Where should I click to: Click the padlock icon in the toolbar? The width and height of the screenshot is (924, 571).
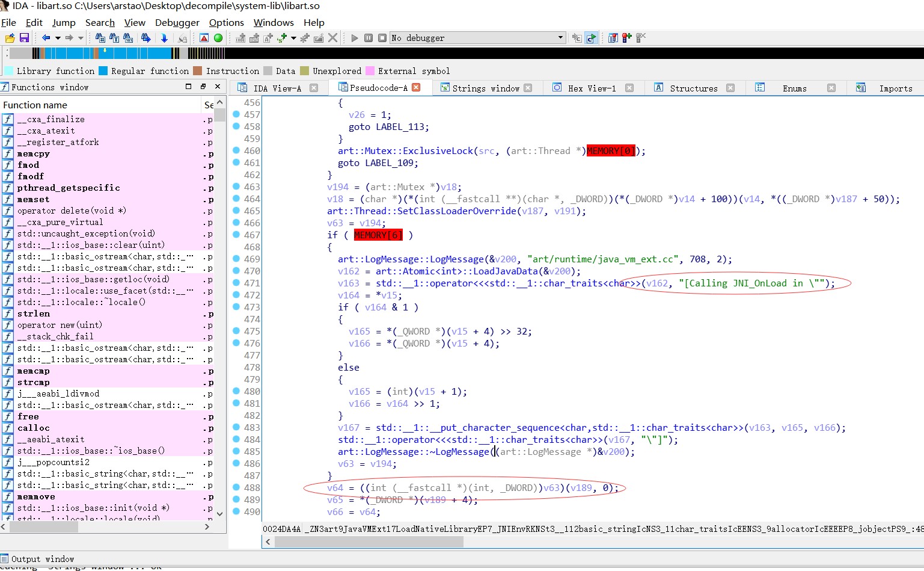pyautogui.click(x=182, y=39)
